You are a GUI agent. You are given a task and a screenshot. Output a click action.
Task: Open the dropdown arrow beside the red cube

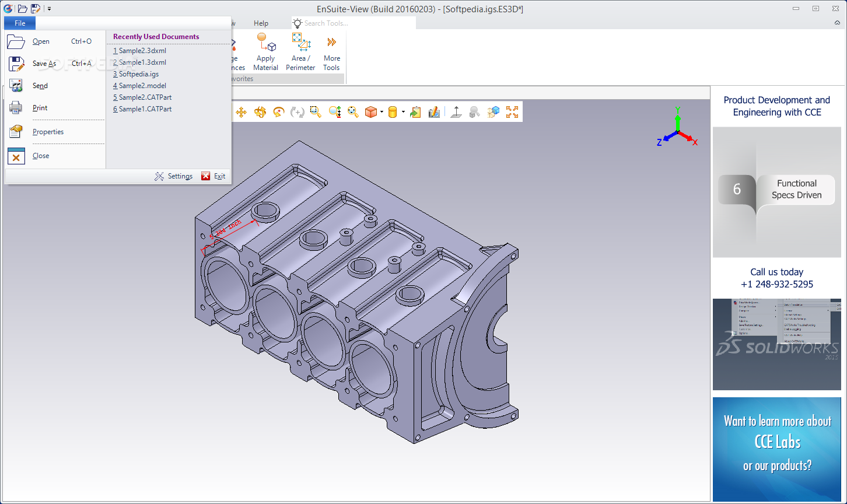coord(381,112)
